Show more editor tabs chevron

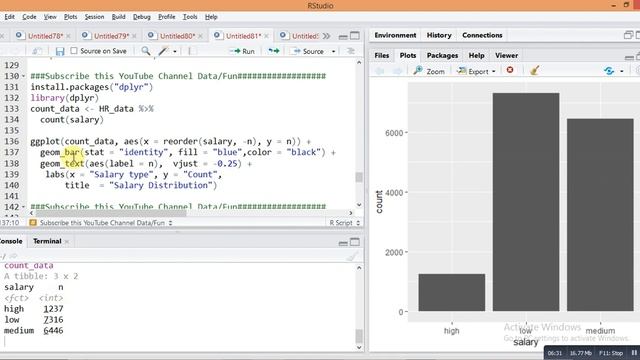326,36
